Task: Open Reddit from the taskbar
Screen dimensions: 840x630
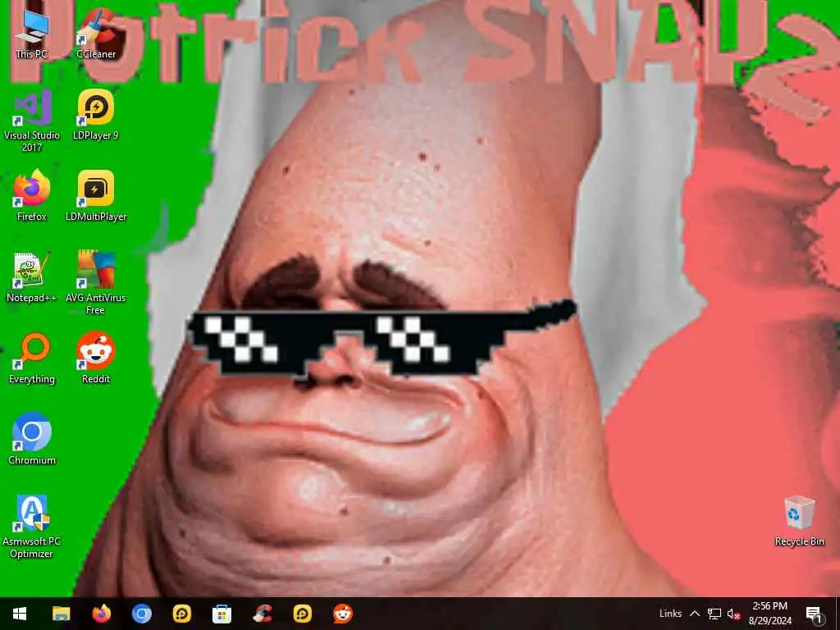Action: point(343,614)
